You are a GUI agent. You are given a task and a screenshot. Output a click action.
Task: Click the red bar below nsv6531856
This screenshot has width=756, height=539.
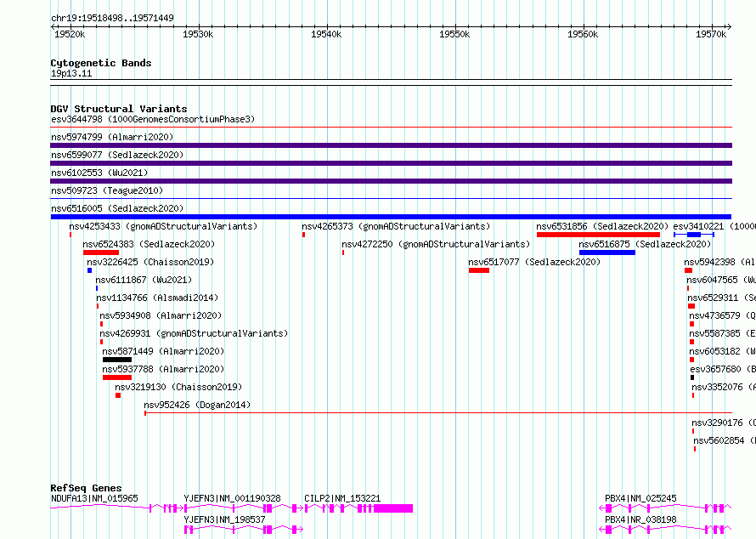(598, 235)
